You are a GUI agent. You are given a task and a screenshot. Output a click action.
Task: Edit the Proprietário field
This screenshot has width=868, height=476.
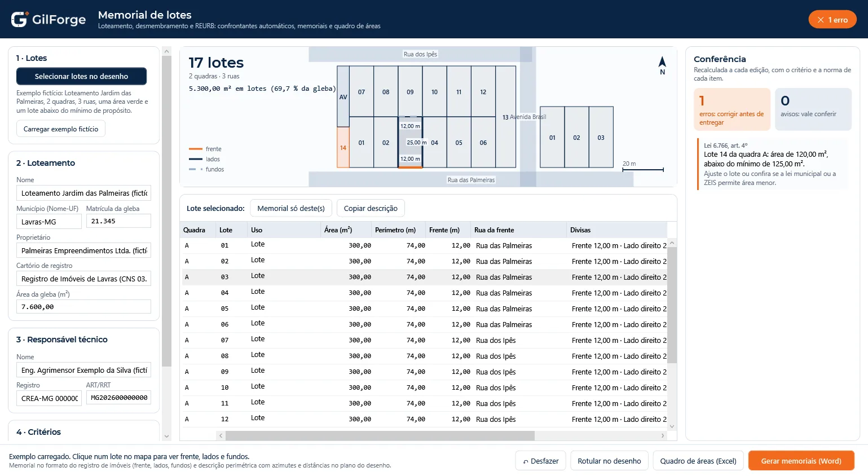click(x=83, y=250)
